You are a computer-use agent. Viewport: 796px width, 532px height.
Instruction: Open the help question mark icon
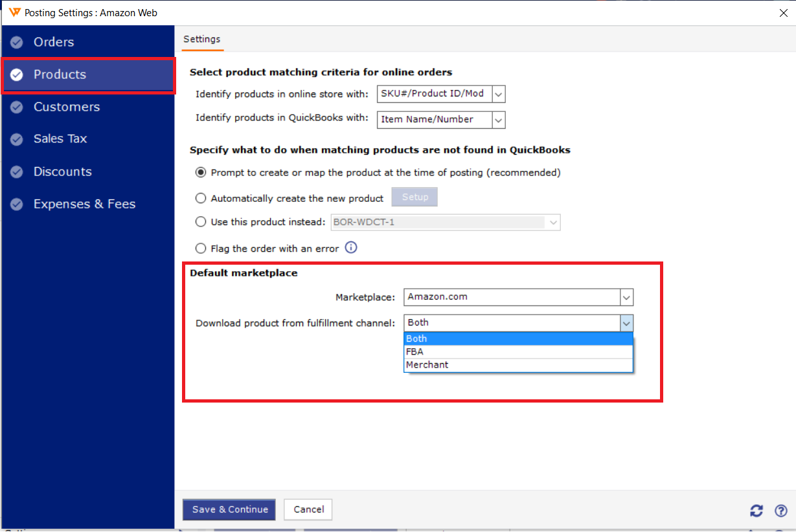coord(780,511)
